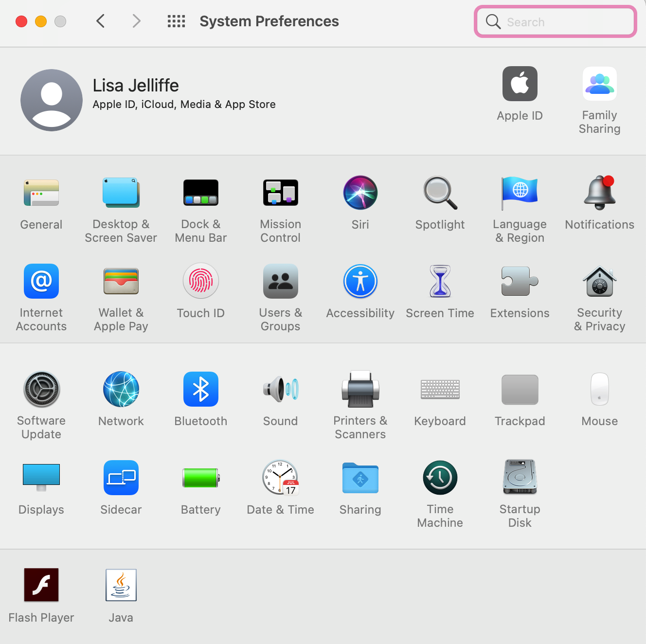Open Accessibility preferences
646x644 pixels.
pyautogui.click(x=360, y=281)
